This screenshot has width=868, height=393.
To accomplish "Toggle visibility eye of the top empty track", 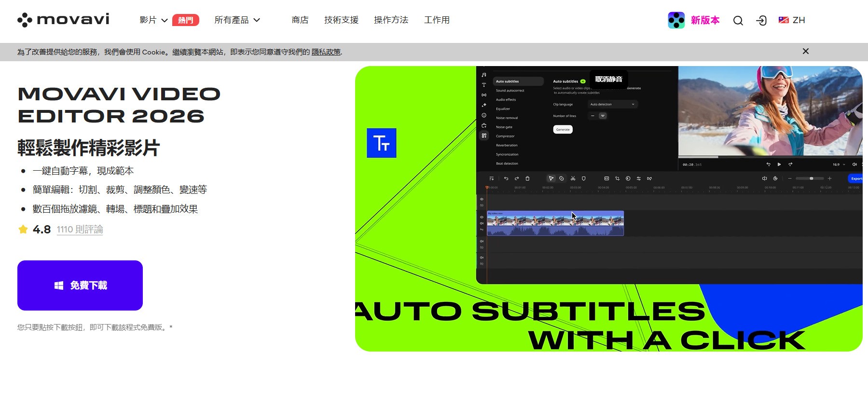I will coord(482,199).
